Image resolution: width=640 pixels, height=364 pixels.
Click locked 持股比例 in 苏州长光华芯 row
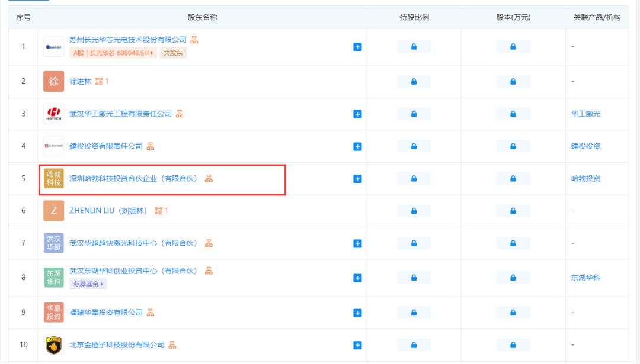pyautogui.click(x=414, y=47)
